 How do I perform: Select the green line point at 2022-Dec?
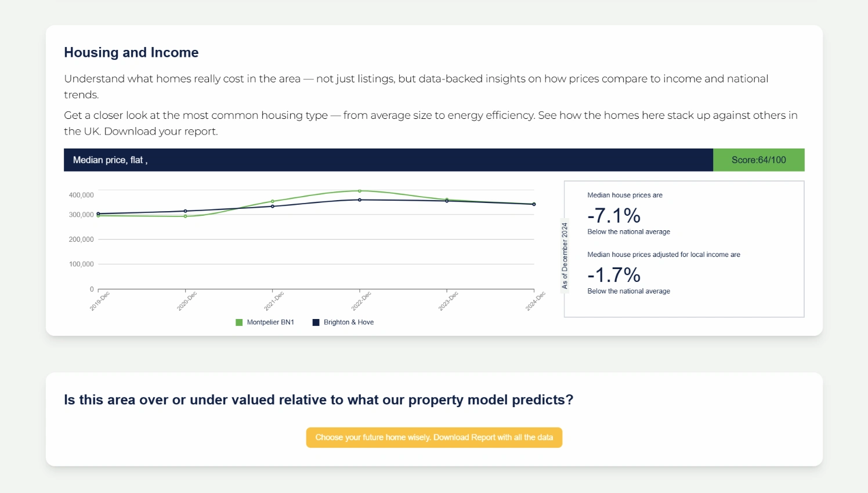[x=360, y=191]
